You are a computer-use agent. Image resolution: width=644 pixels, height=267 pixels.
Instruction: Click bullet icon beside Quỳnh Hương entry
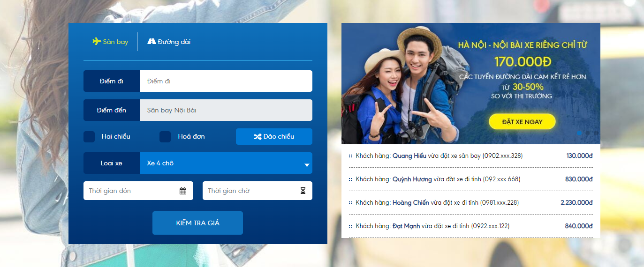pyautogui.click(x=350, y=179)
